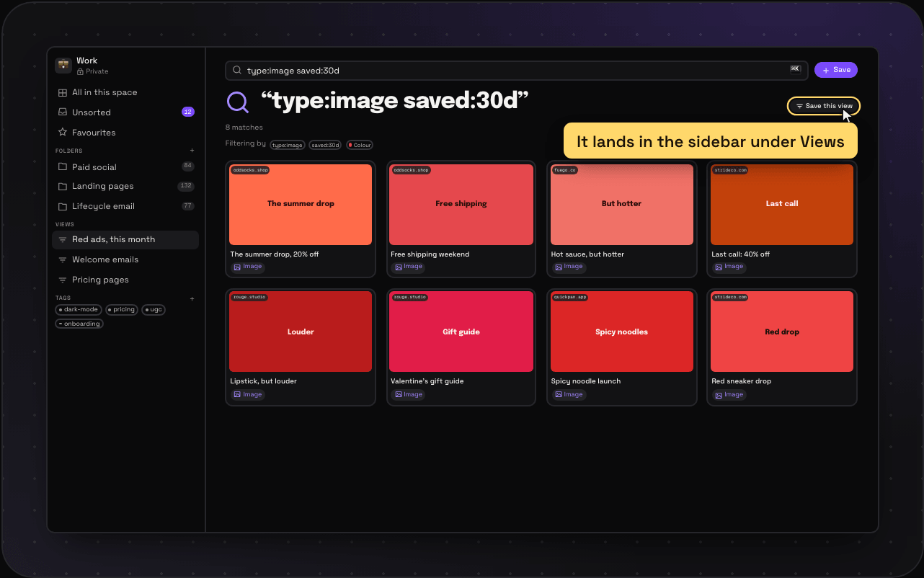Filter by the onboarding tag
Viewport: 924px width, 578px height.
[x=79, y=324]
